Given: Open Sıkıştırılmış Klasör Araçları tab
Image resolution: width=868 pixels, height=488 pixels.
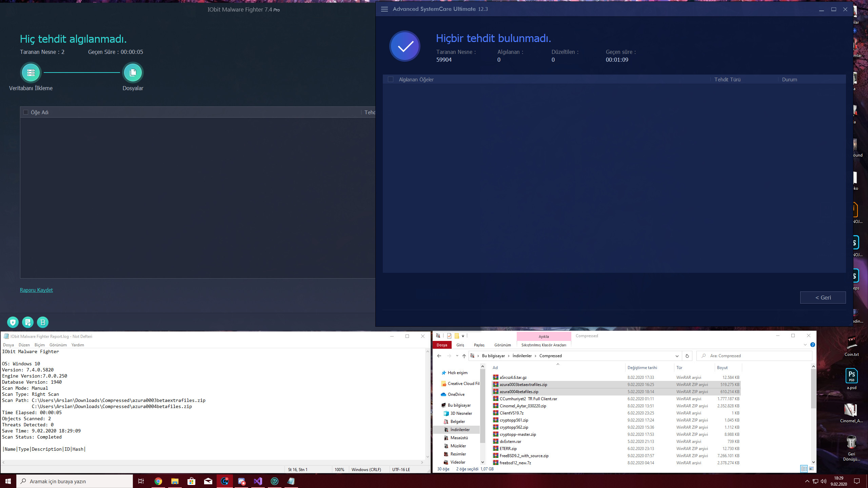Looking at the screenshot, I should 544,345.
